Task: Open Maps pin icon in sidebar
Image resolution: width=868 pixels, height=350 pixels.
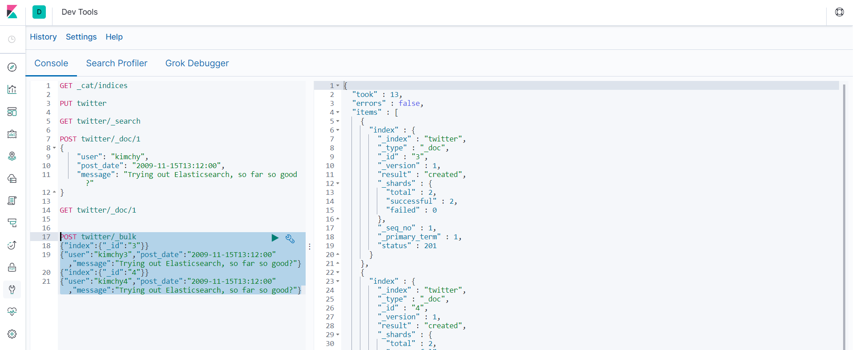Action: coord(12,156)
